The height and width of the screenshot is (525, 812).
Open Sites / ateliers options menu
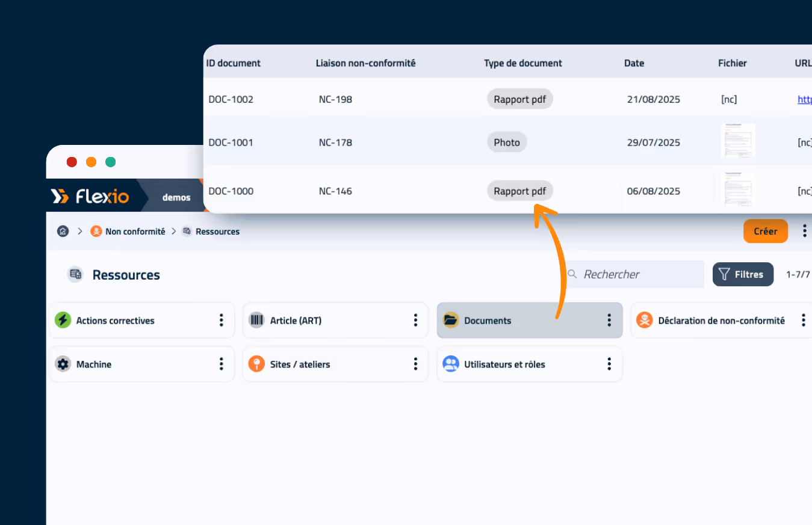415,364
